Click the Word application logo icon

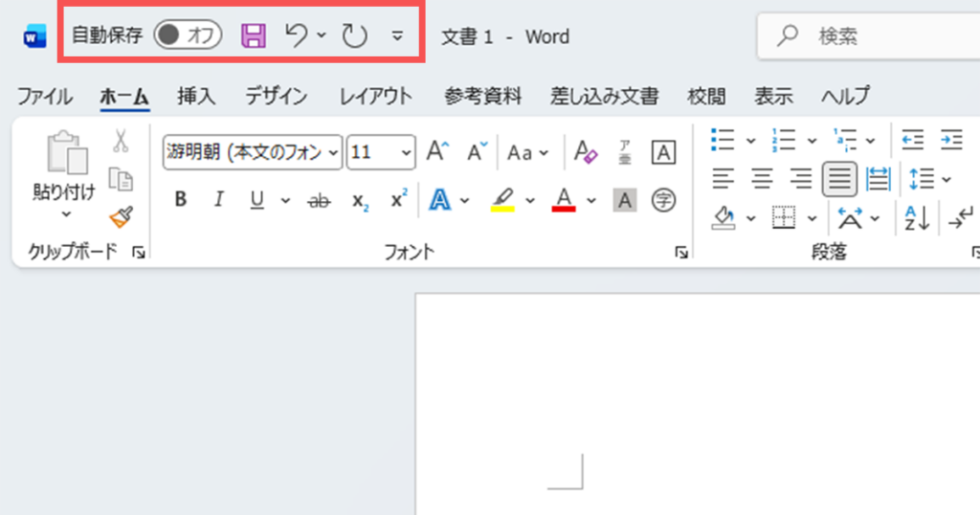[35, 36]
